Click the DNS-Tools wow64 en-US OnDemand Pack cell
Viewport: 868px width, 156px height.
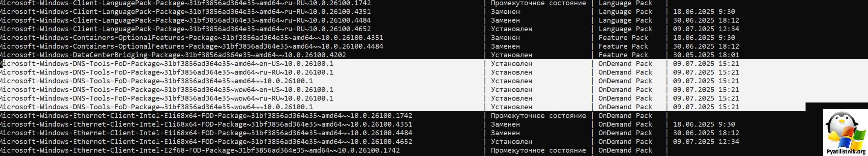point(625,90)
